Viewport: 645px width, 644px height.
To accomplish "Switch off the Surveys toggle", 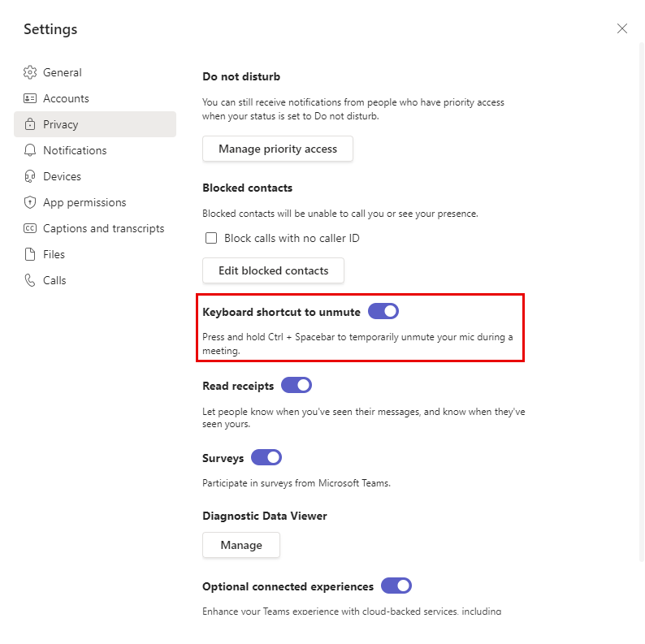I will pyautogui.click(x=266, y=458).
